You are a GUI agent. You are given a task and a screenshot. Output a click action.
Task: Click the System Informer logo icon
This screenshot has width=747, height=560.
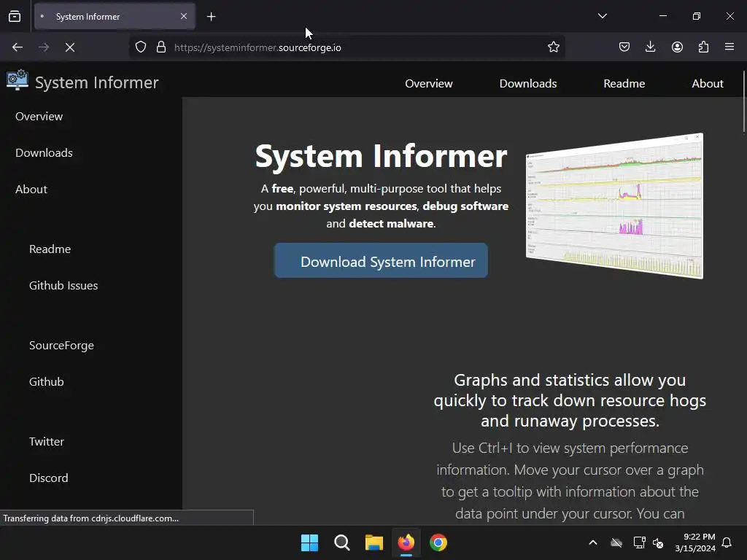pos(18,79)
